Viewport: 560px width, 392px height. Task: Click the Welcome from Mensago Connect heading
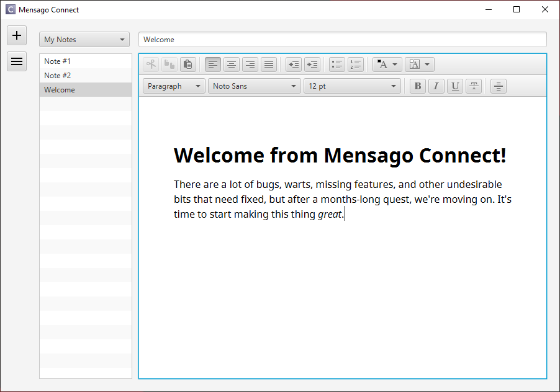coord(340,156)
